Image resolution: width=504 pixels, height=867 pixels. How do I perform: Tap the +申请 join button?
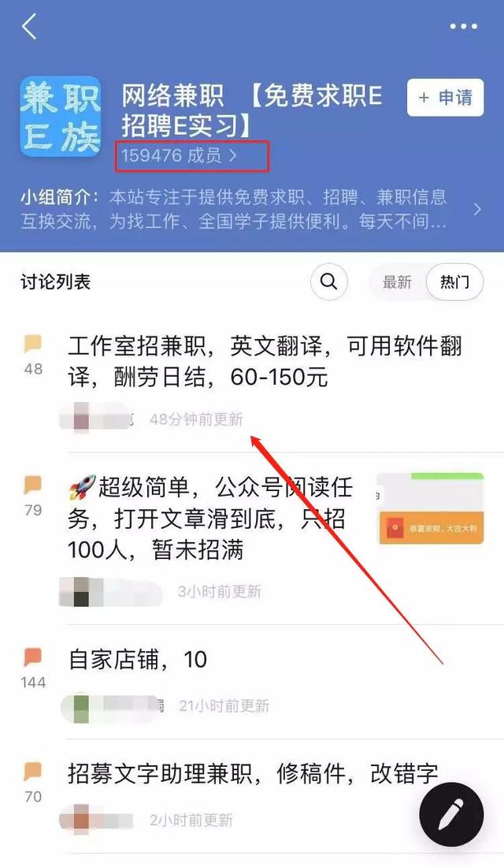click(x=446, y=97)
